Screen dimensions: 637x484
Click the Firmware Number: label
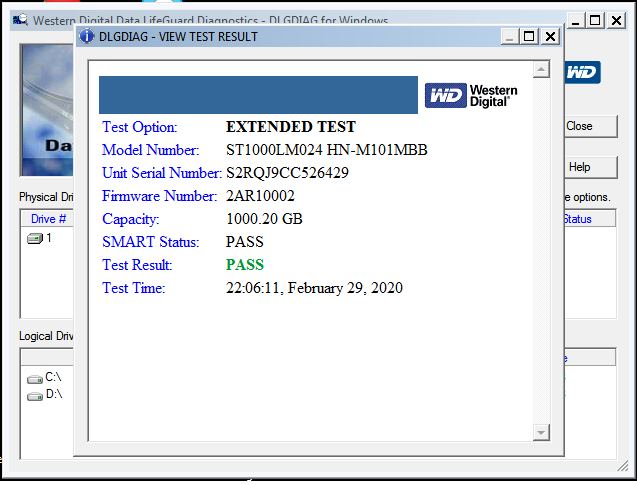click(160, 196)
